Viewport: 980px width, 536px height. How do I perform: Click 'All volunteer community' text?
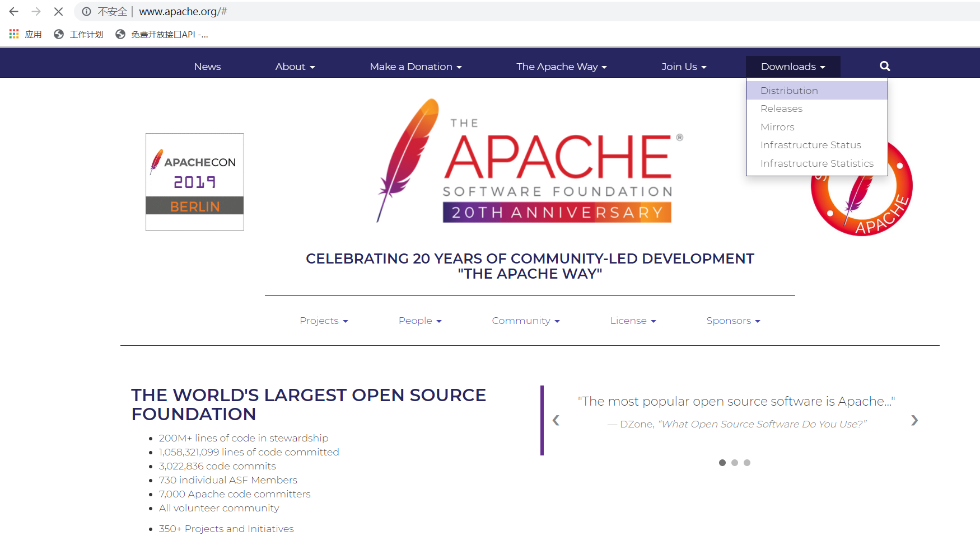click(219, 508)
